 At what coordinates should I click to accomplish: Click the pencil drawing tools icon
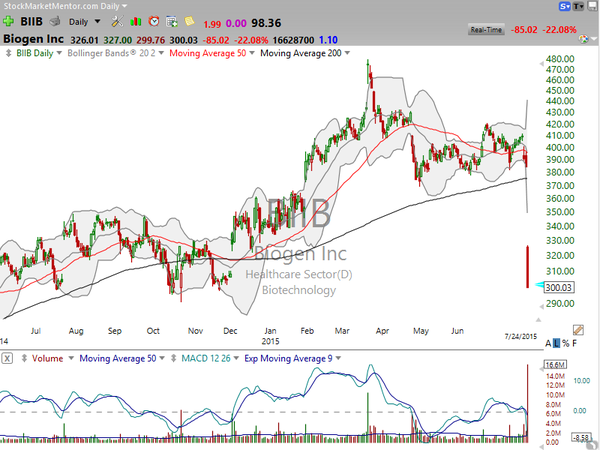tap(578, 329)
